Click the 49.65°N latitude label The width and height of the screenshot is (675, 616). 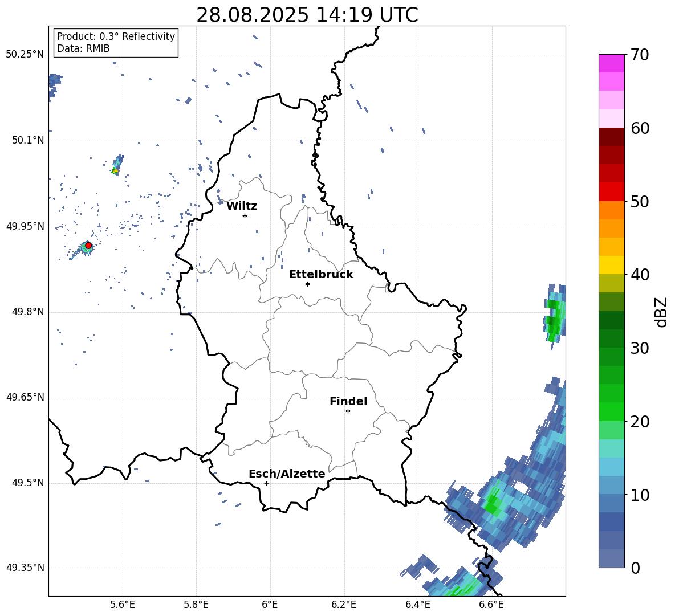pyautogui.click(x=25, y=397)
